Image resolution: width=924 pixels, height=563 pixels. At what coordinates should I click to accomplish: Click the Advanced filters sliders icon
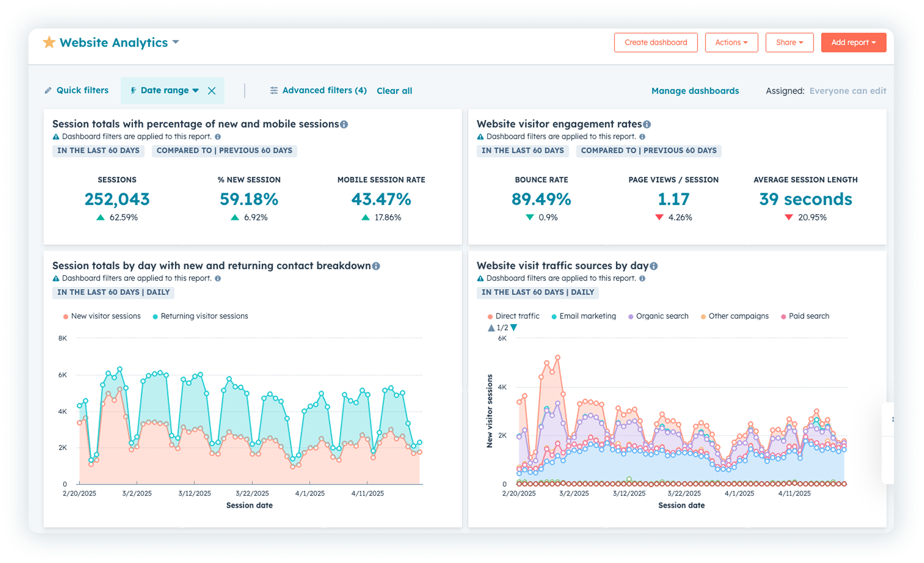tap(274, 90)
